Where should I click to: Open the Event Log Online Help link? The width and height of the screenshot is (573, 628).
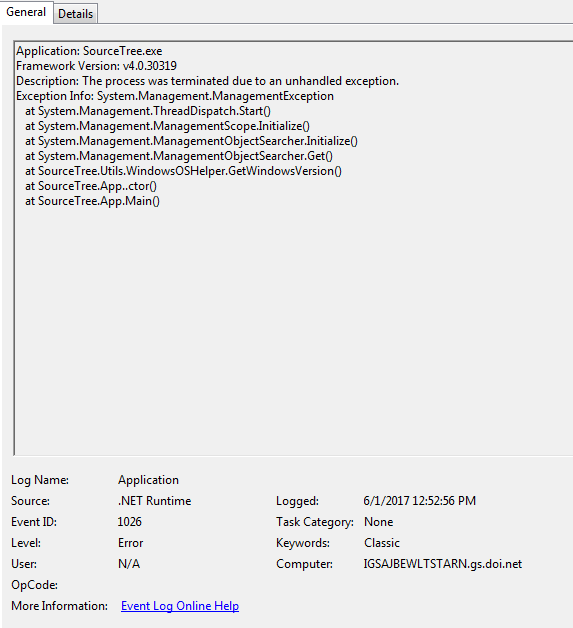point(180,606)
